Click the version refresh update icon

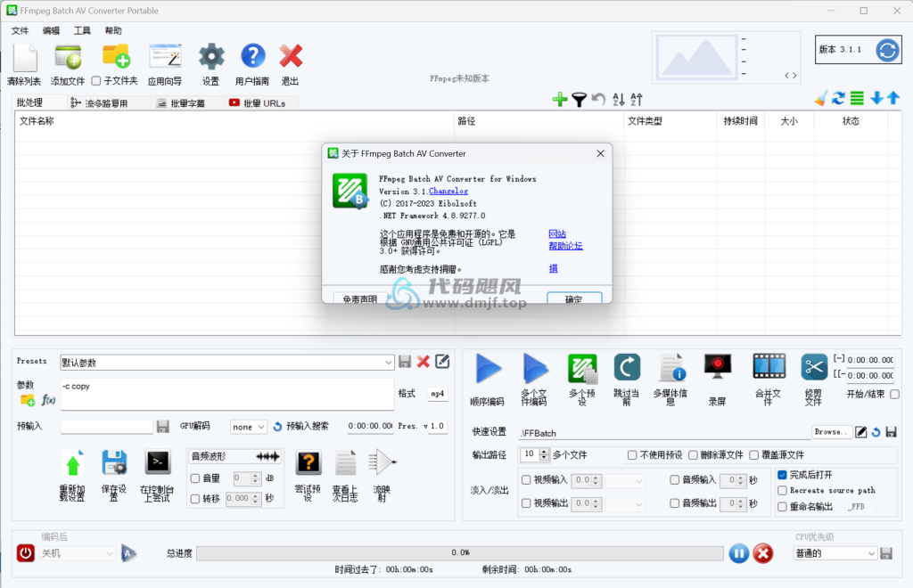point(887,50)
